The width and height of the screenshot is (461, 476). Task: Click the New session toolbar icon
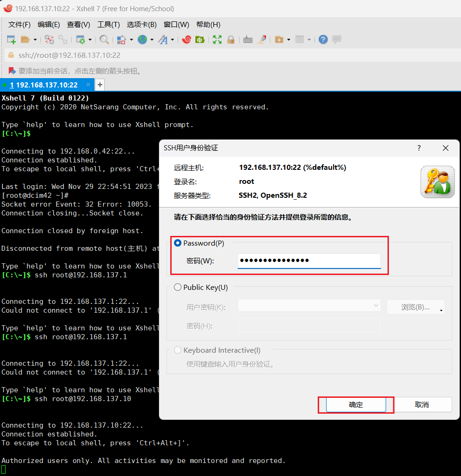[11, 40]
